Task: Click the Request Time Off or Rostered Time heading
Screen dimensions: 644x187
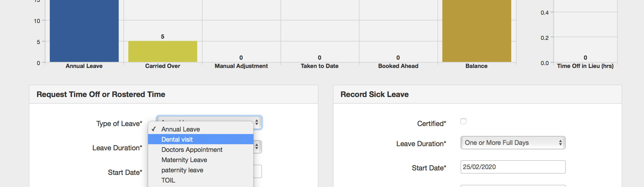Action: tap(101, 94)
